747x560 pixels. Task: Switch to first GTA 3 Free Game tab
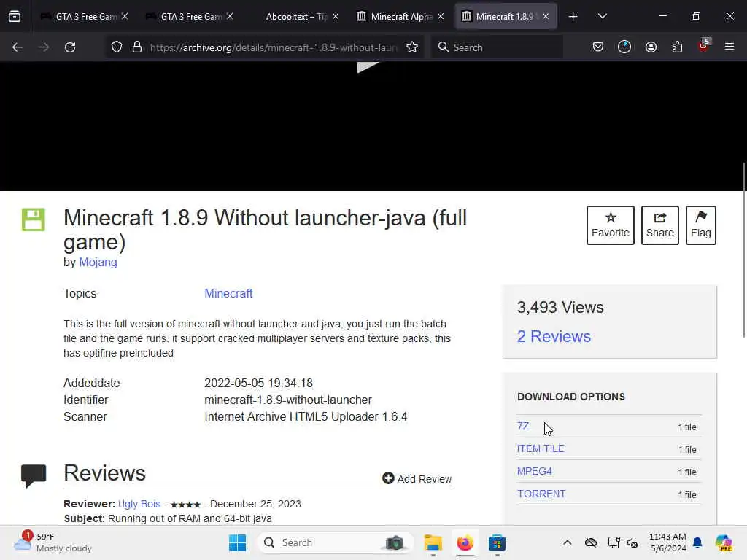pyautogui.click(x=86, y=17)
